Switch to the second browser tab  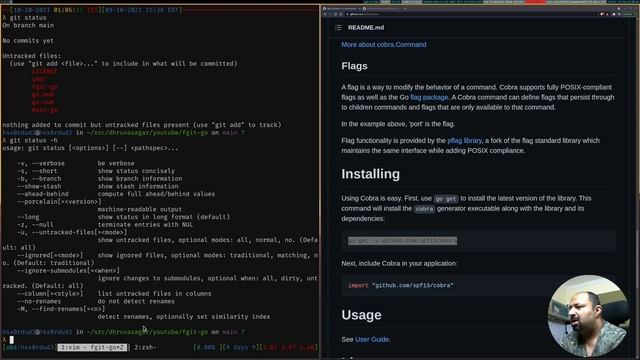click(x=384, y=8)
